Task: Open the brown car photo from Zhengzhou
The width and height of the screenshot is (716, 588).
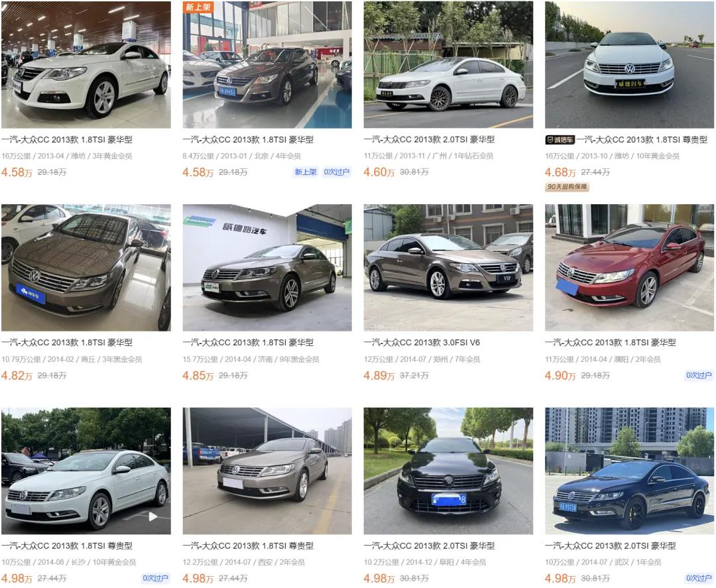Action: click(x=448, y=268)
